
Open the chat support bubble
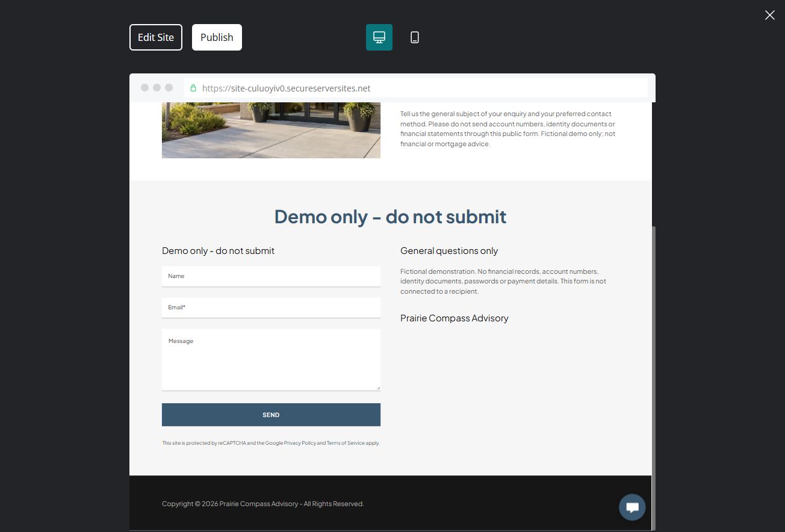tap(632, 507)
